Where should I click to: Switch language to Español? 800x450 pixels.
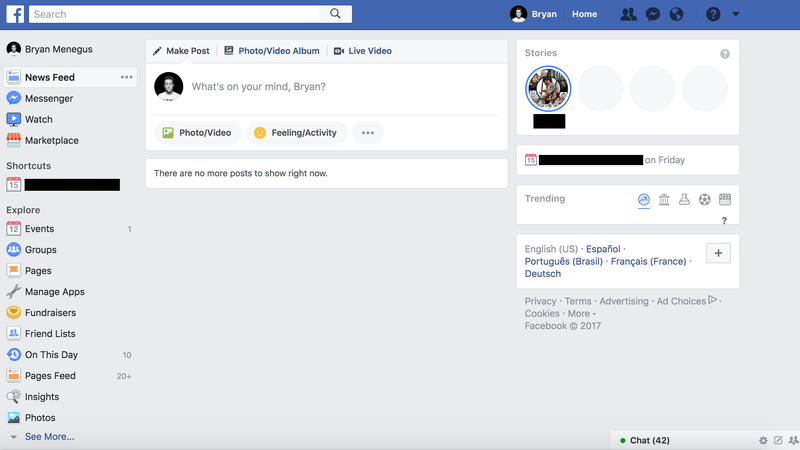click(603, 249)
